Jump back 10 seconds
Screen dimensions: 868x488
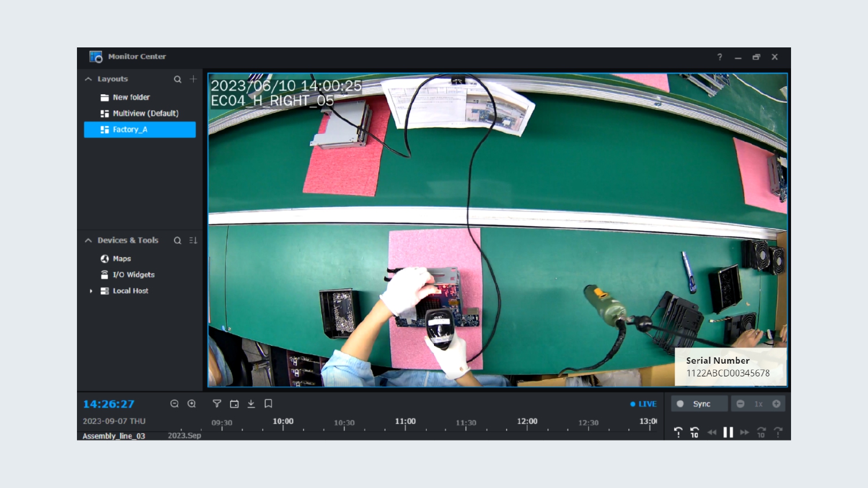[x=694, y=432]
